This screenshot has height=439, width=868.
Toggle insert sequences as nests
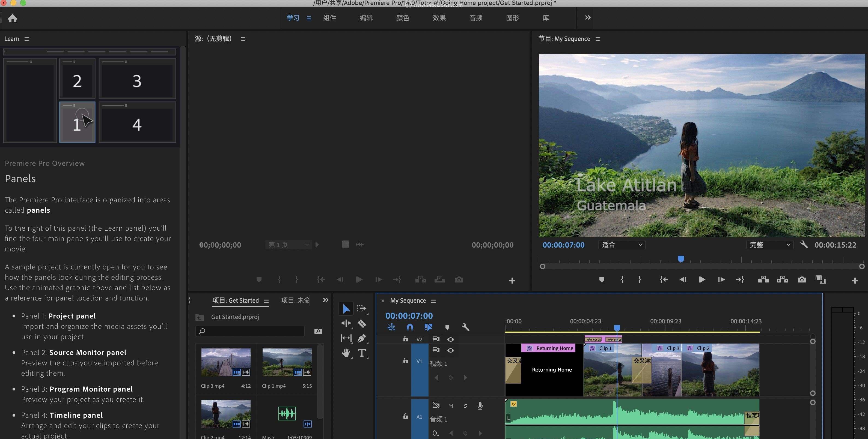click(x=391, y=327)
